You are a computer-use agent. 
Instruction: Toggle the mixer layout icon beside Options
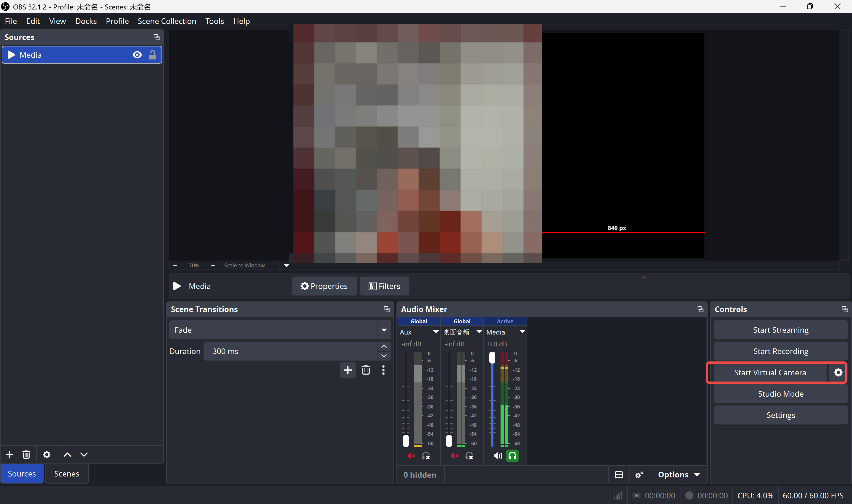point(619,474)
